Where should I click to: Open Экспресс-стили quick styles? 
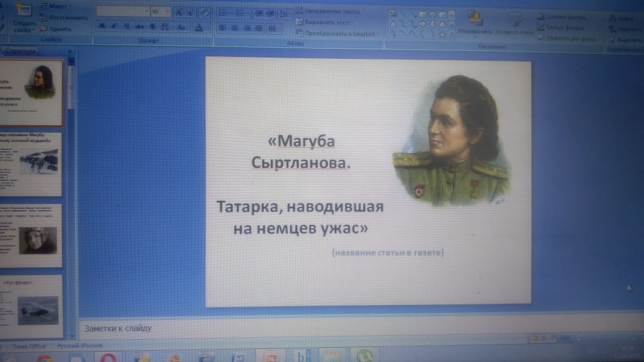click(514, 24)
